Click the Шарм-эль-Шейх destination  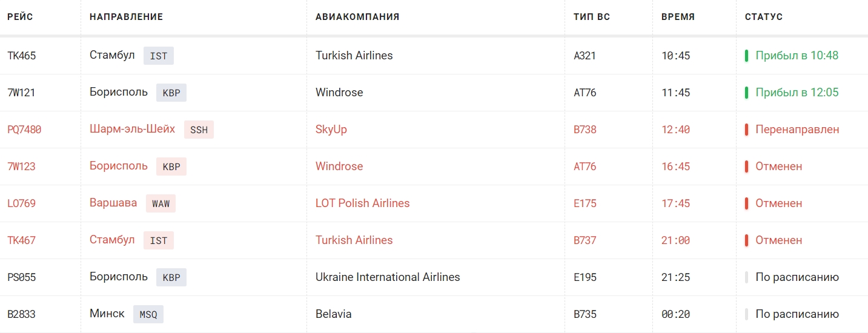pos(132,129)
